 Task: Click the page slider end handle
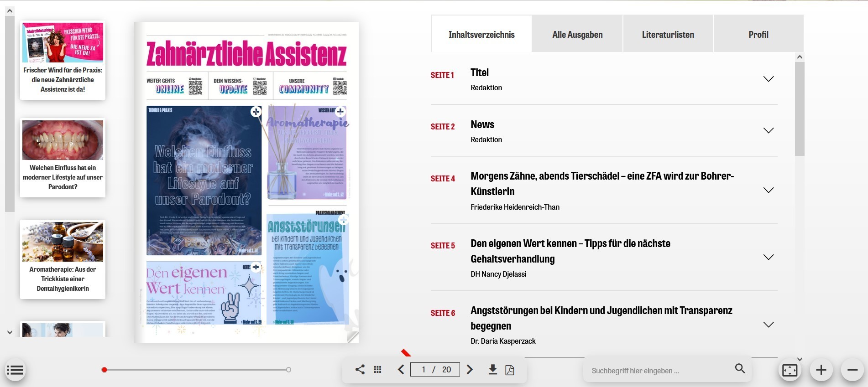288,370
